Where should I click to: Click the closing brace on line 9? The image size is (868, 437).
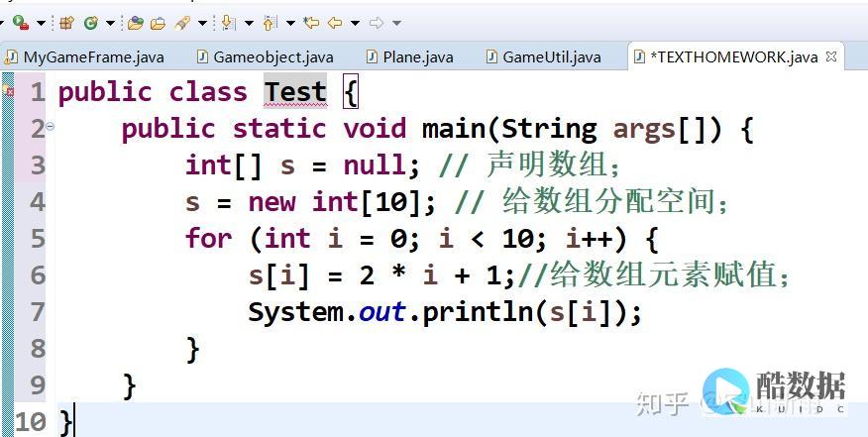(x=129, y=386)
